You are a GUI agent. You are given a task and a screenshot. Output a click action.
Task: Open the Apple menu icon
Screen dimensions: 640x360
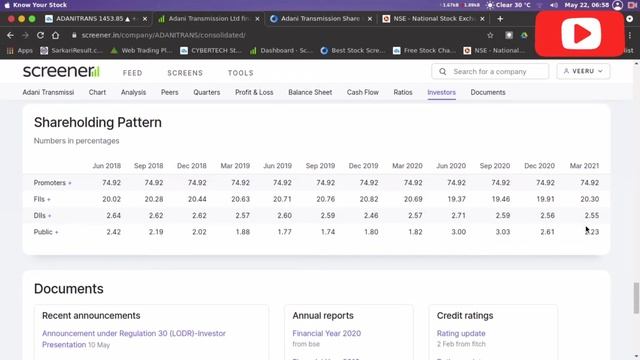[7, 5]
